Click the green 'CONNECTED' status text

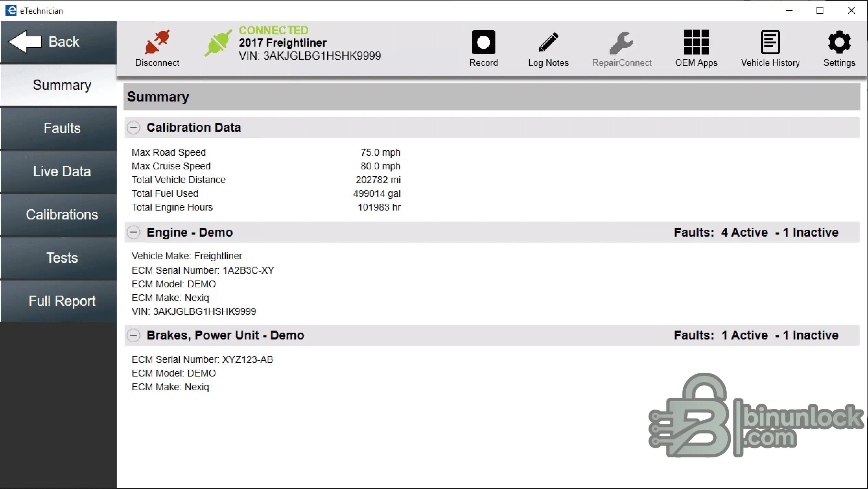click(x=273, y=30)
